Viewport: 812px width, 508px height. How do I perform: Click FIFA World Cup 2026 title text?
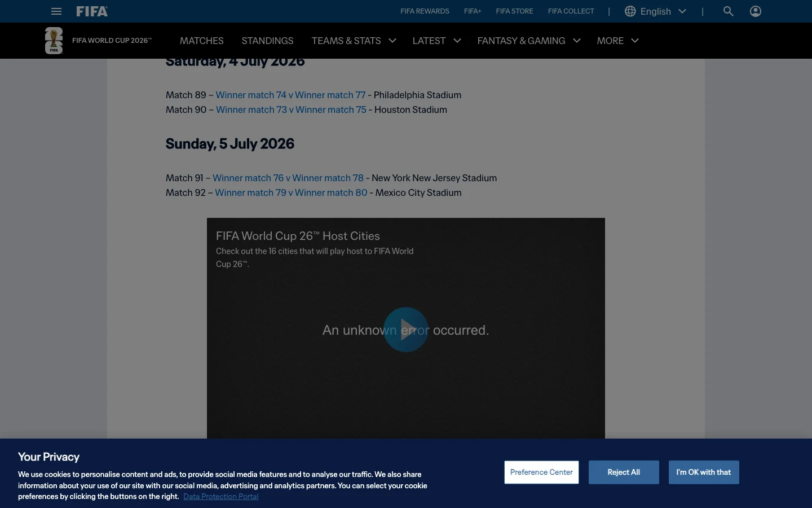coord(112,41)
